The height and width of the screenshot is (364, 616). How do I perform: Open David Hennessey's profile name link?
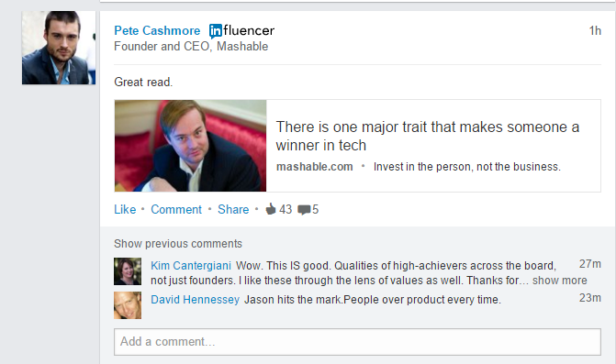pos(196,300)
